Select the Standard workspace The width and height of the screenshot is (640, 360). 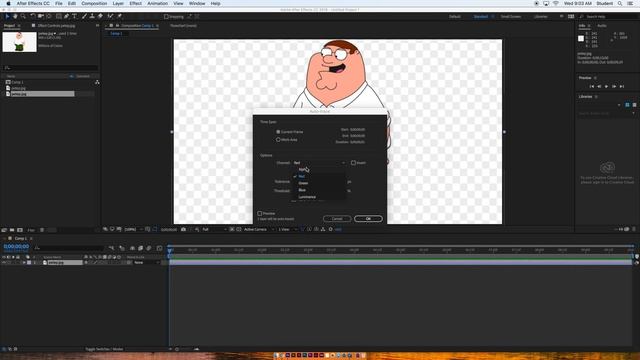click(481, 17)
